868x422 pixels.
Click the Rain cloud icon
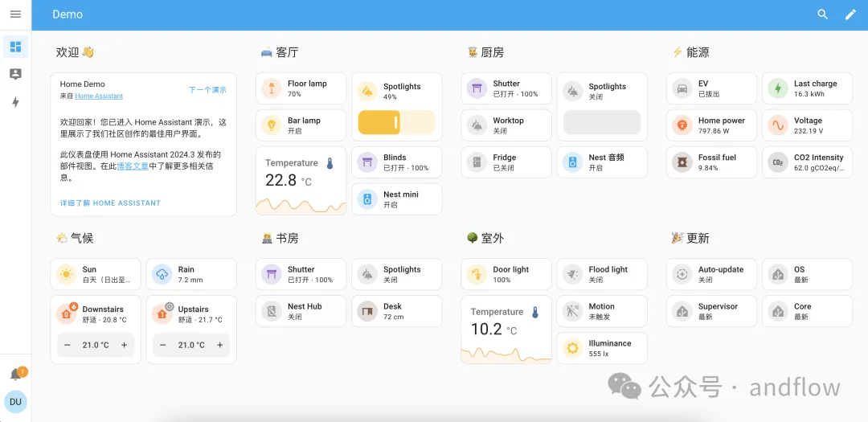click(162, 274)
